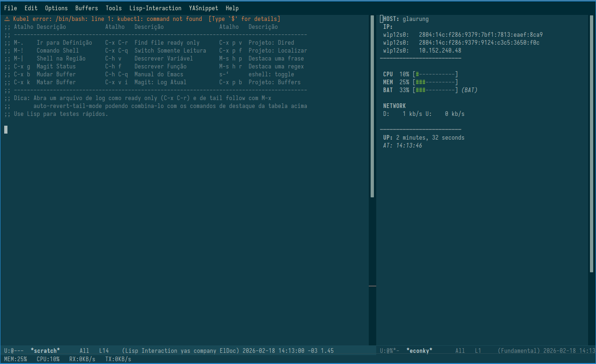Click the download/upload rate line
Viewport: 596px width, 364px height.
[424, 114]
